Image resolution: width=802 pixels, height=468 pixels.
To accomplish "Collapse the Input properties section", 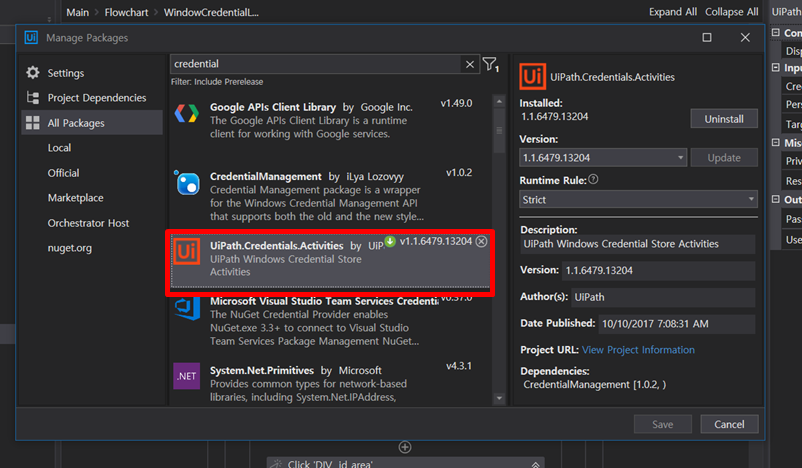I will 776,68.
